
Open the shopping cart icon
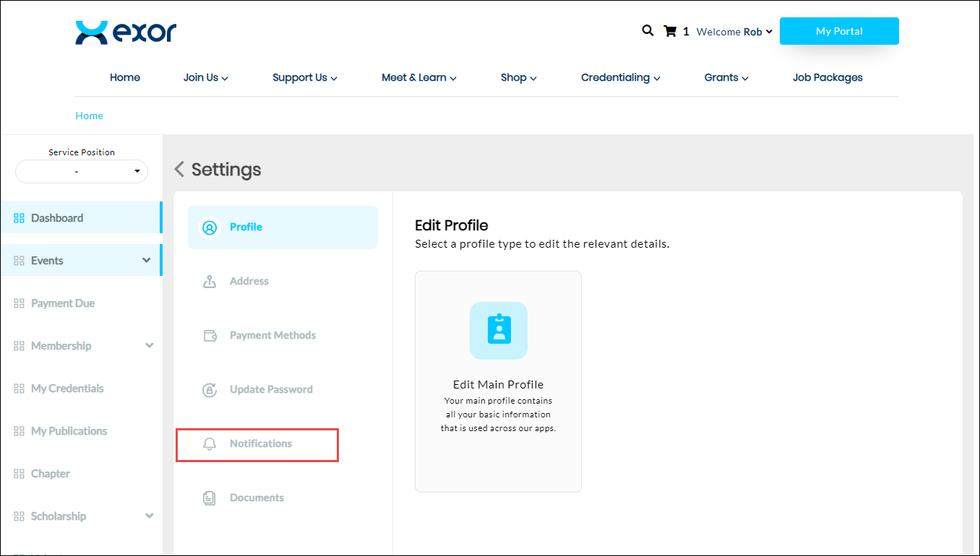670,31
